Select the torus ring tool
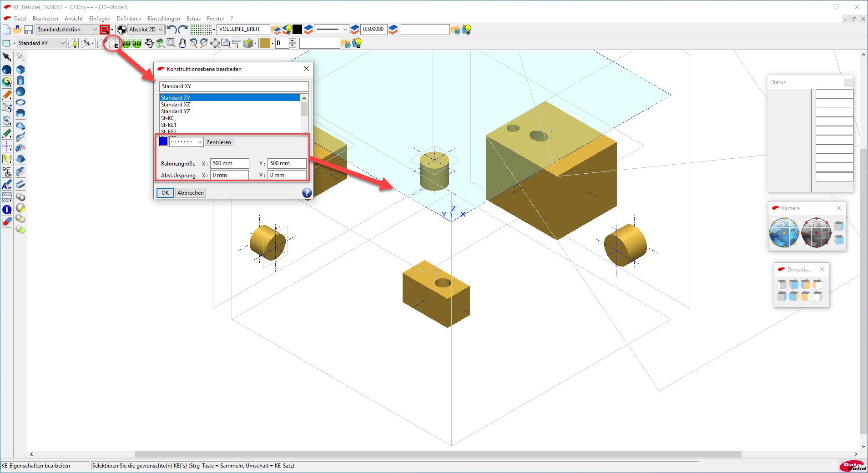This screenshot has width=868, height=473. coord(20,102)
